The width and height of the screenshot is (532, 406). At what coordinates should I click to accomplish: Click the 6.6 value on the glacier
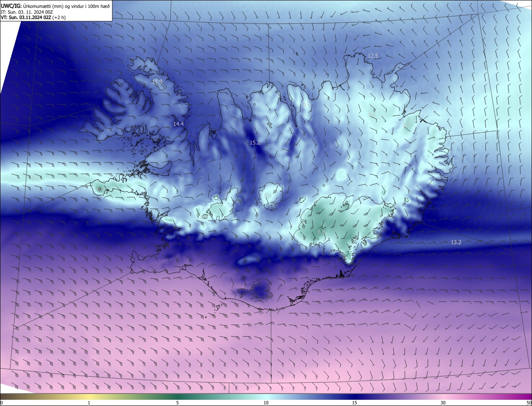321,232
